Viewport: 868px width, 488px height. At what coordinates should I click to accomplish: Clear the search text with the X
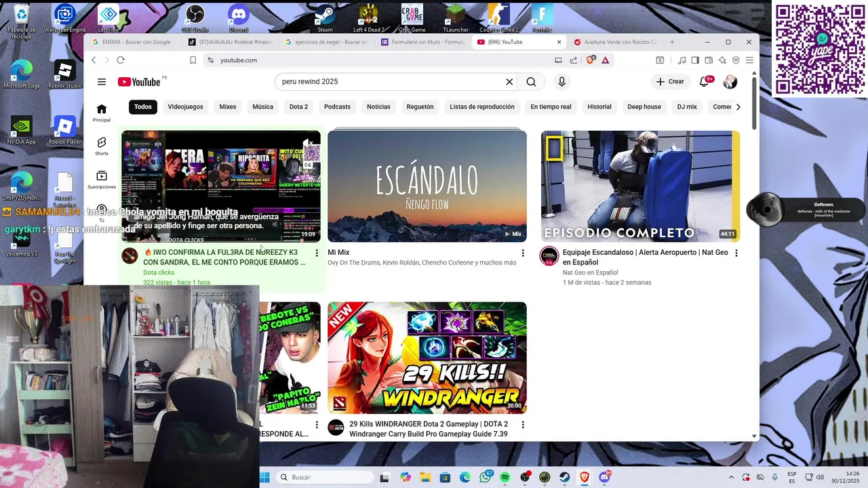(x=509, y=82)
